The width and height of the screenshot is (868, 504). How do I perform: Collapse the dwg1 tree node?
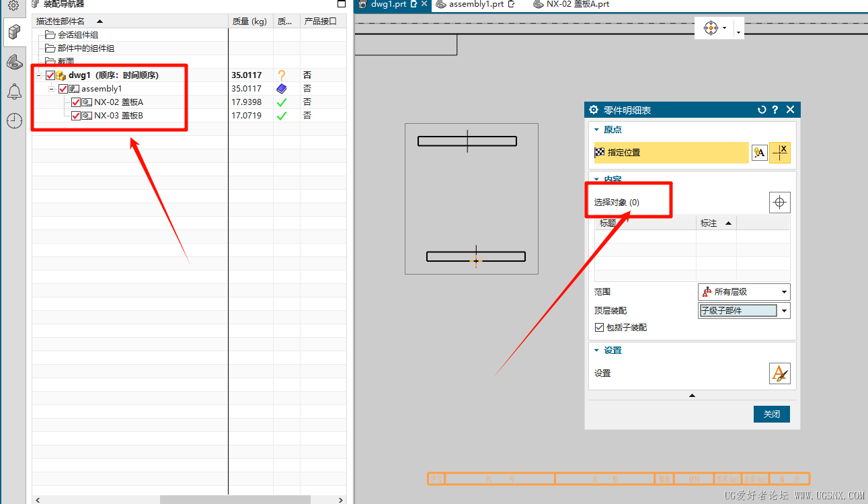pos(39,75)
